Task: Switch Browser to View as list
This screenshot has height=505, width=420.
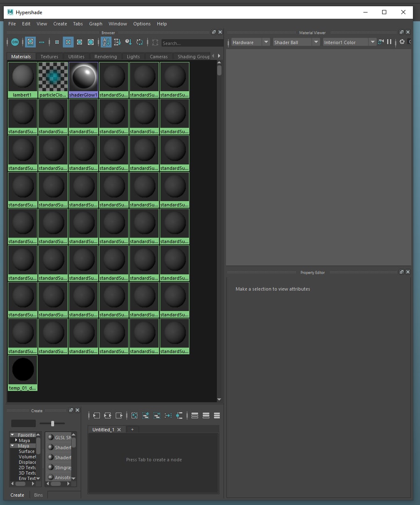Action: tap(42, 42)
